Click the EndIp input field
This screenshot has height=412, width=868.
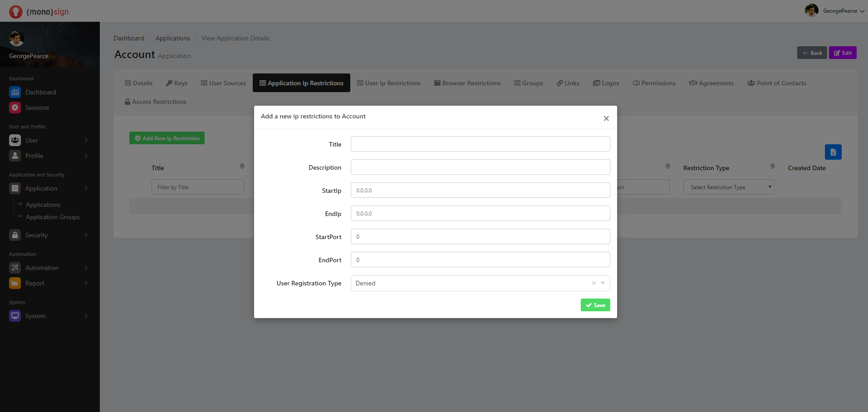click(x=480, y=213)
